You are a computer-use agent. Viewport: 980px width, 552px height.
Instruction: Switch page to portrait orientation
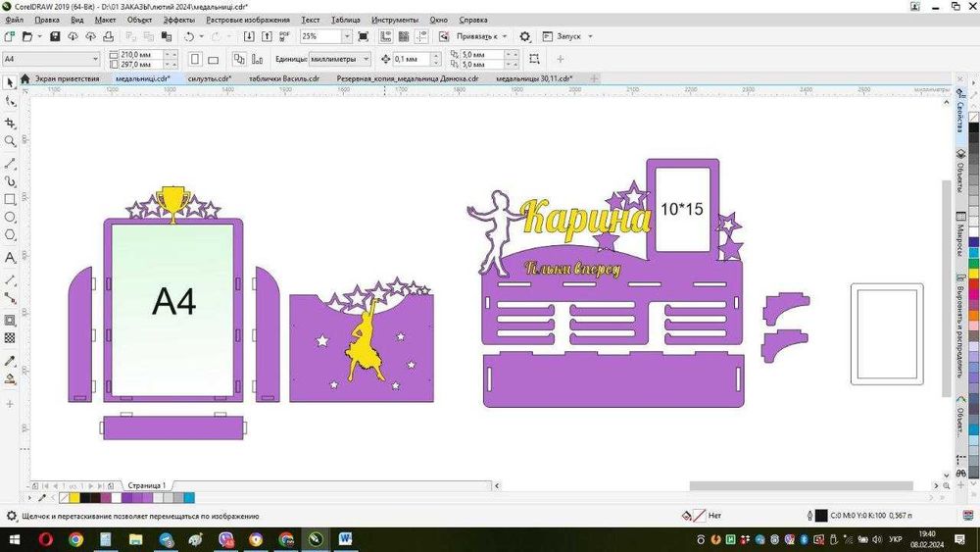(195, 59)
